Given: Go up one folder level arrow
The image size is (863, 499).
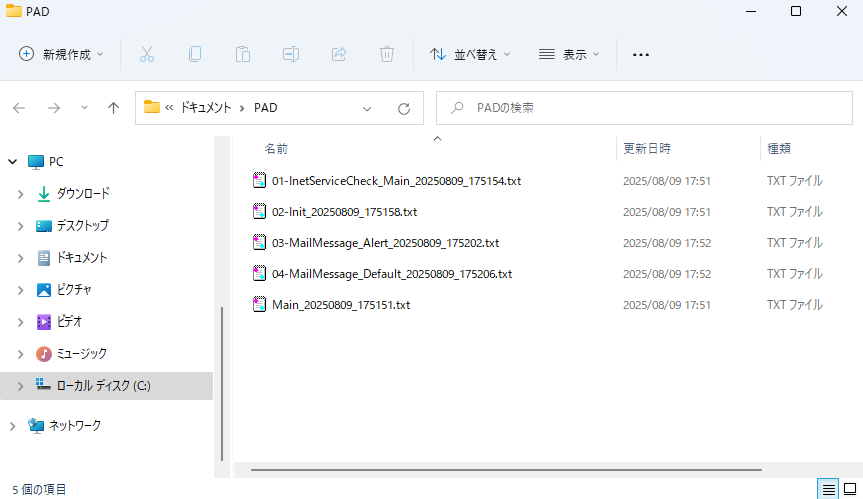Looking at the screenshot, I should [113, 108].
